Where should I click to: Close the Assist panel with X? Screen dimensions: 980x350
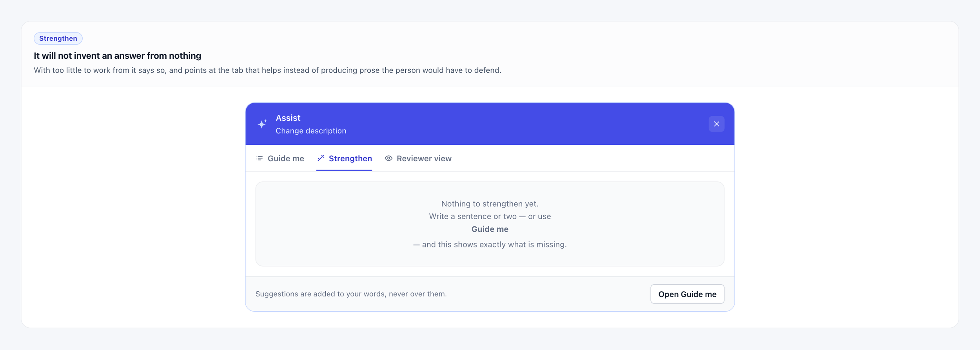[716, 124]
